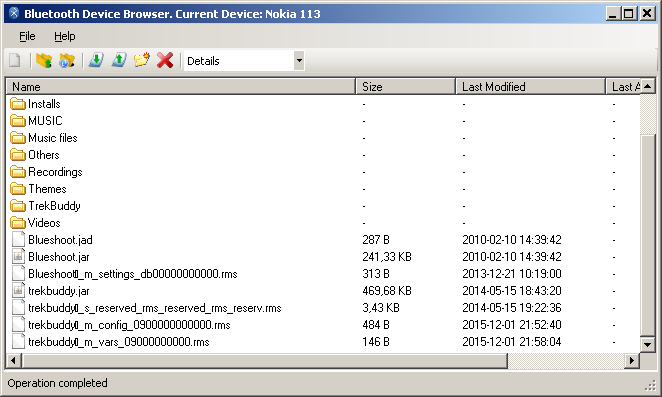Screen dimensions: 662x397
Task: Click the 2013-12-21 10:19:00 date
Action: point(512,274)
